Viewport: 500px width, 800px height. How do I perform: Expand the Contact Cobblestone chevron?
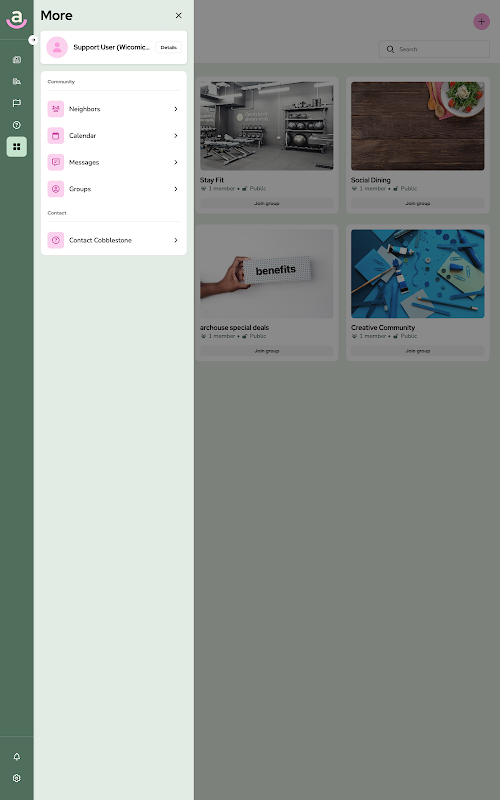pyautogui.click(x=176, y=240)
